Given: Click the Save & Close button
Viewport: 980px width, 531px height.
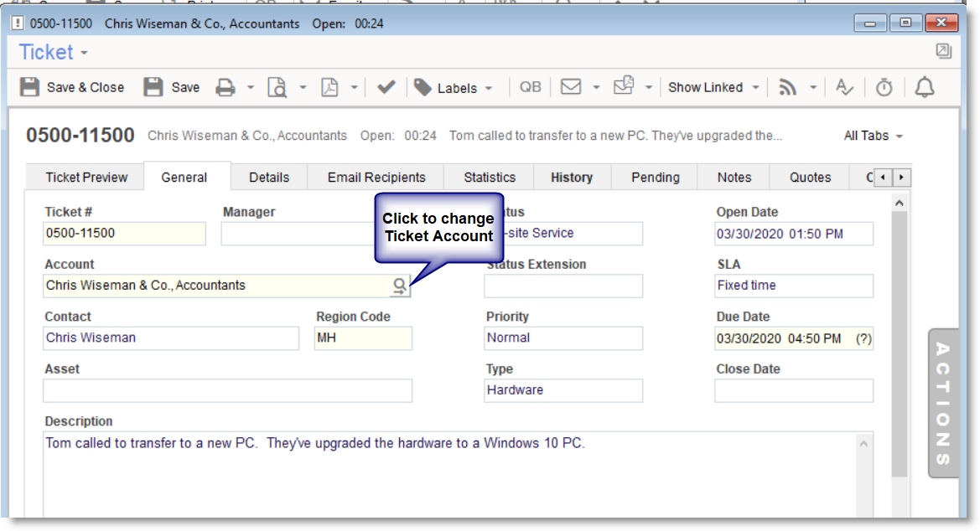Looking at the screenshot, I should pyautogui.click(x=72, y=87).
